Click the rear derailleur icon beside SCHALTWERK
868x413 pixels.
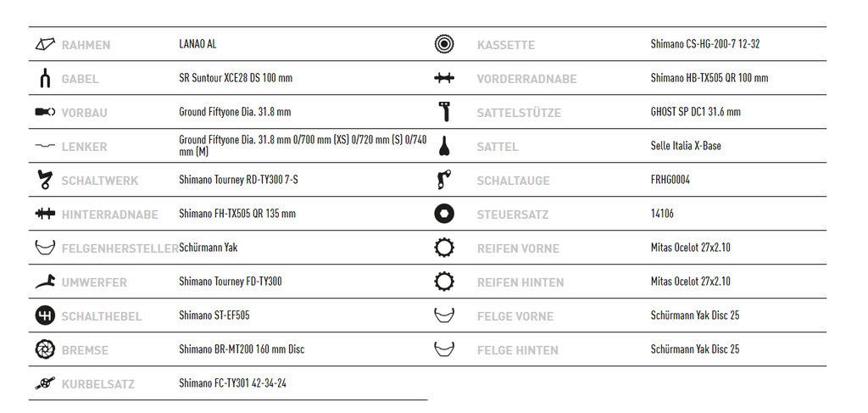[45, 180]
